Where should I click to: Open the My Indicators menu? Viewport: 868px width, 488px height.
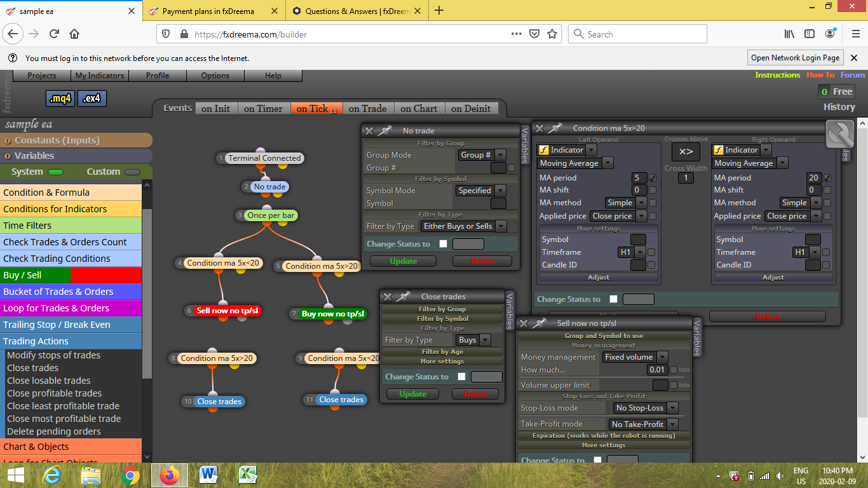point(100,76)
